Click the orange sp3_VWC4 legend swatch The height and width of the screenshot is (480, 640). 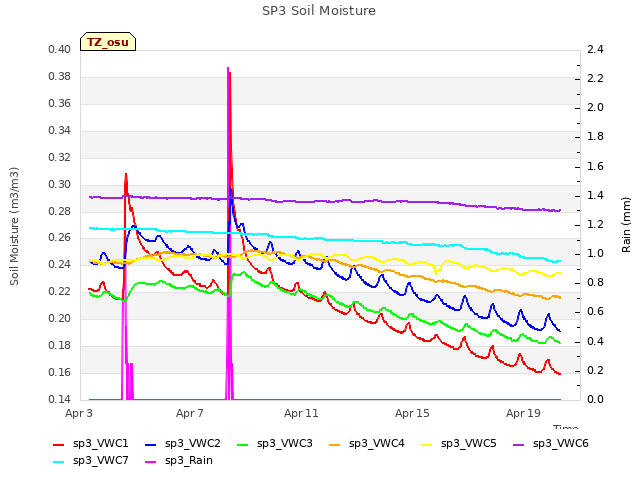pyautogui.click(x=335, y=444)
